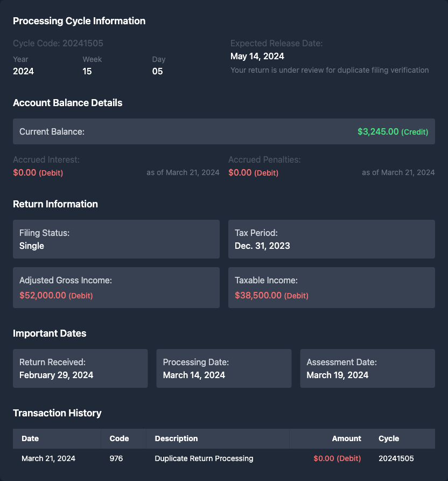Screen dimensions: 448x481
Task: Click the Processing Cycle Information heading
Action: click(79, 21)
